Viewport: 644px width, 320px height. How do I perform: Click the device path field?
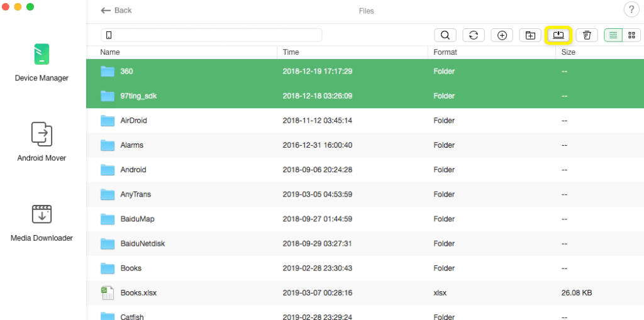[x=211, y=35]
